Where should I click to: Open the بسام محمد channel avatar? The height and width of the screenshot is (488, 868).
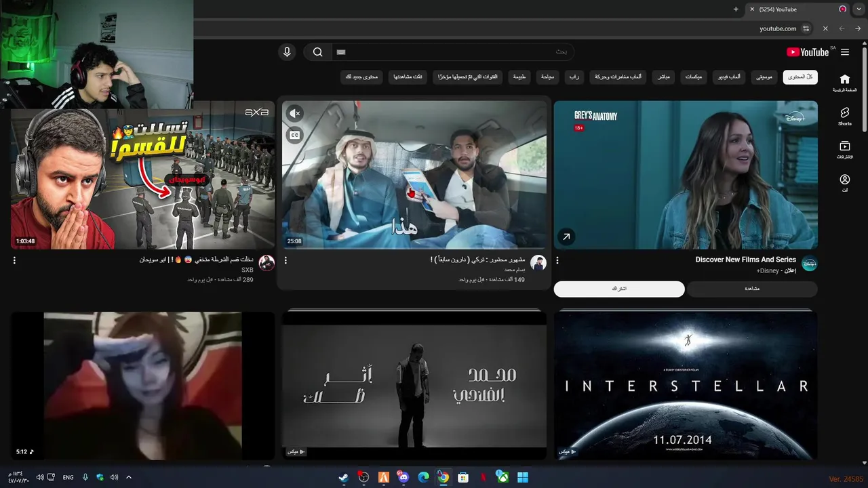[538, 264]
